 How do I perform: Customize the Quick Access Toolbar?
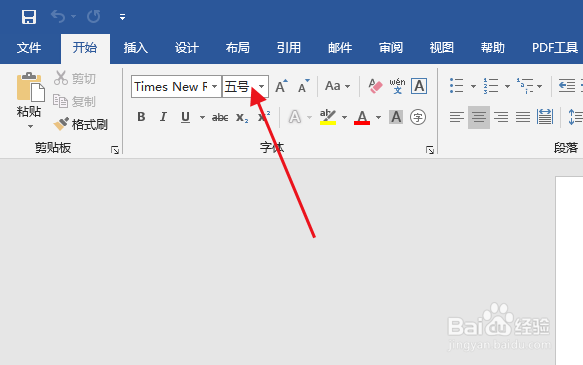(x=122, y=17)
